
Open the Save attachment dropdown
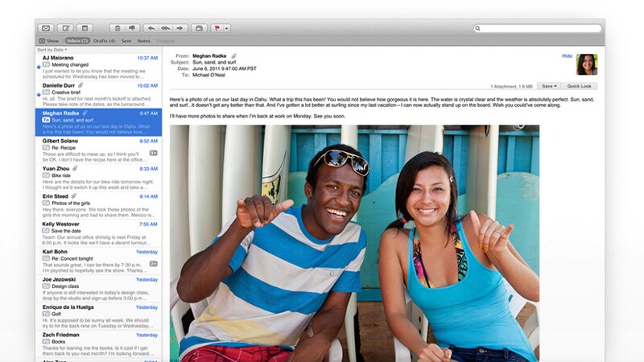point(549,85)
